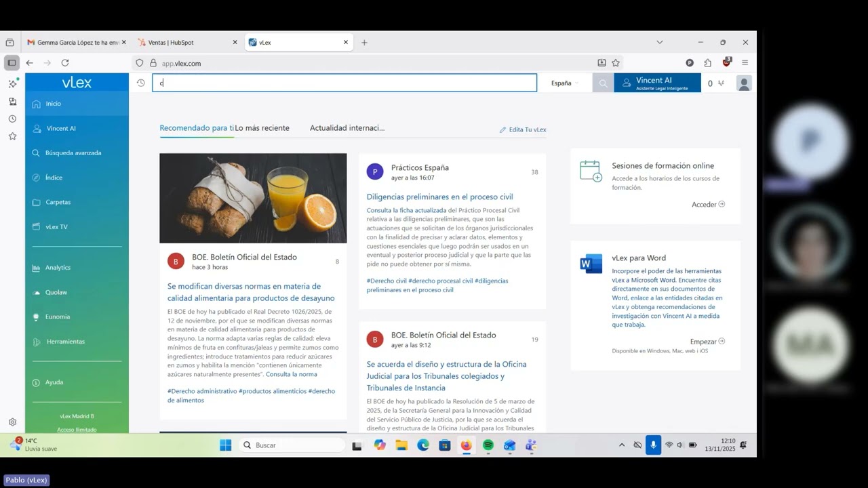Click Edita Tu vLex link

tap(523, 129)
